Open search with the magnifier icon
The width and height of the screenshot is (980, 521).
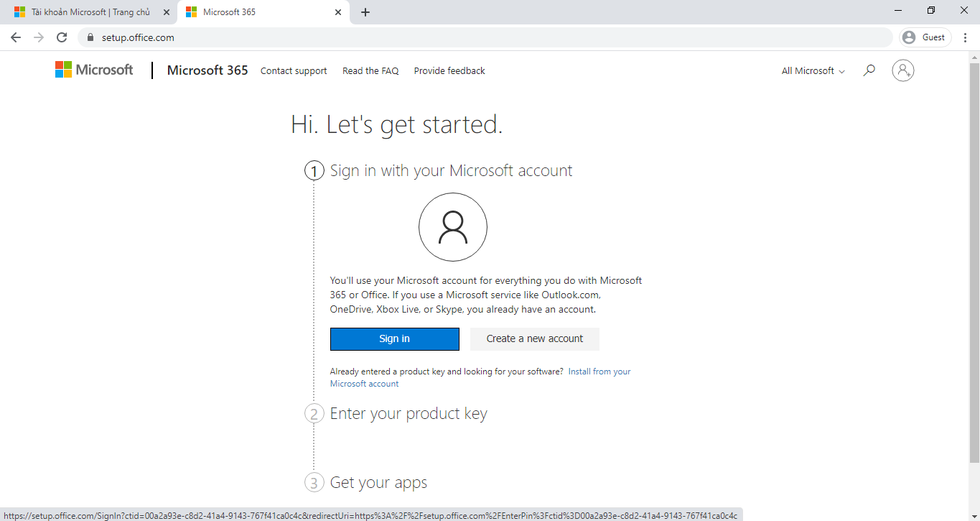(x=869, y=70)
